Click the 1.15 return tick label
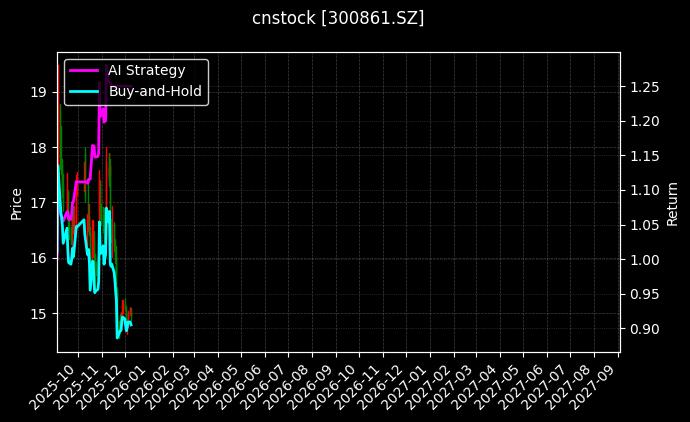The height and width of the screenshot is (422, 690). tap(645, 156)
